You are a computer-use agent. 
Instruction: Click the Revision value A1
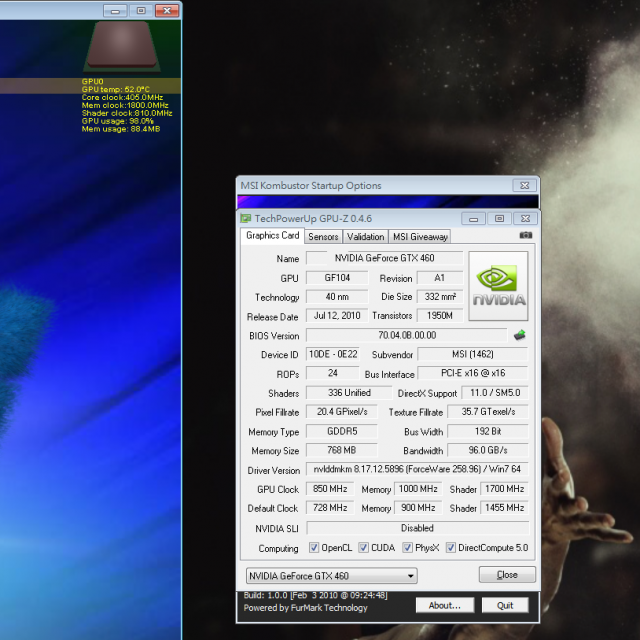(x=440, y=278)
